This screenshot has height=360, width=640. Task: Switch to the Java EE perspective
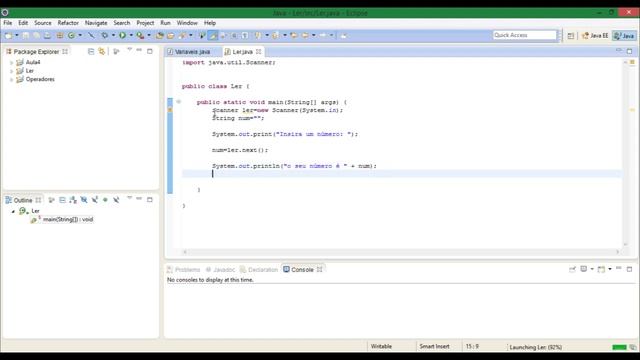pyautogui.click(x=595, y=36)
